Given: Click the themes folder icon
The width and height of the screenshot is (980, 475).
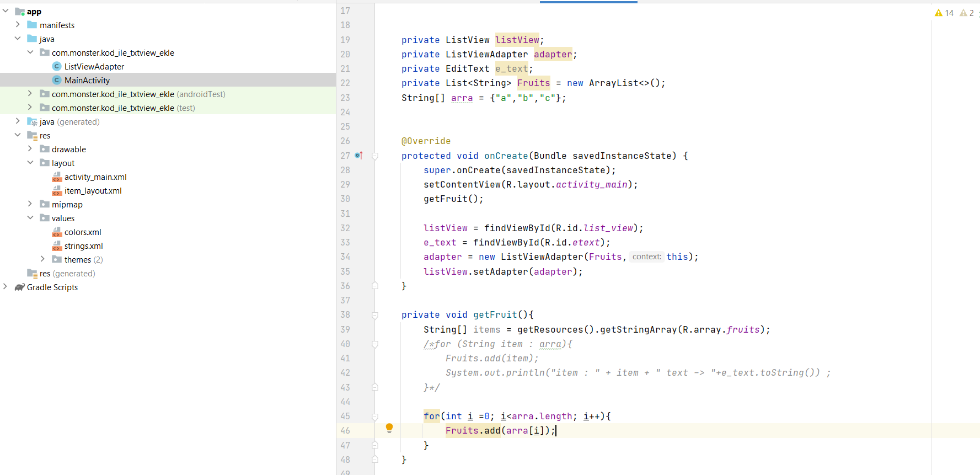Looking at the screenshot, I should click(57, 259).
